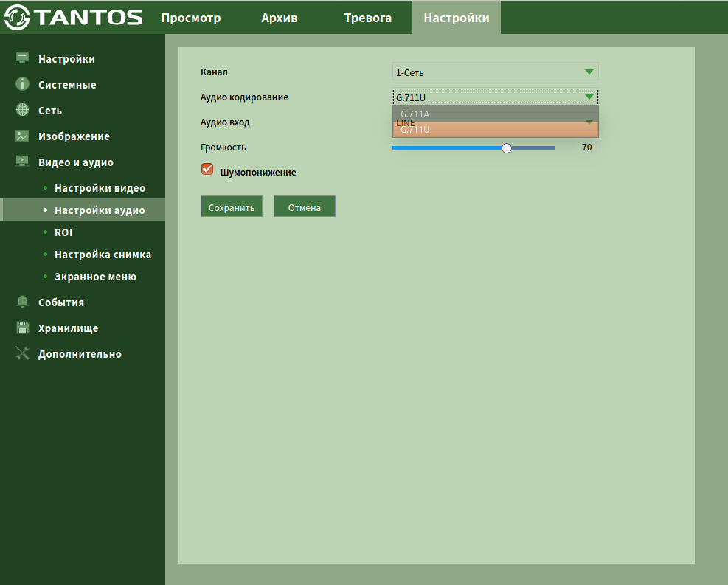The image size is (728, 585).
Task: Go to the Тревога tab
Action: pyautogui.click(x=367, y=18)
